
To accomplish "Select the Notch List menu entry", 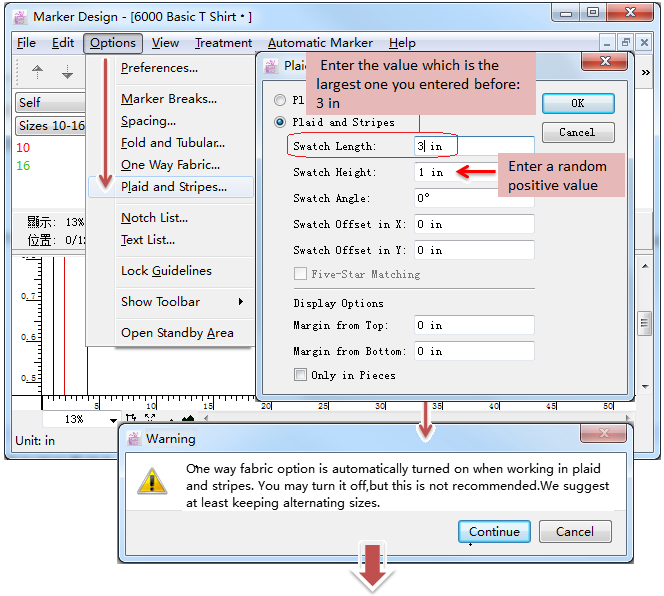I will pos(154,218).
